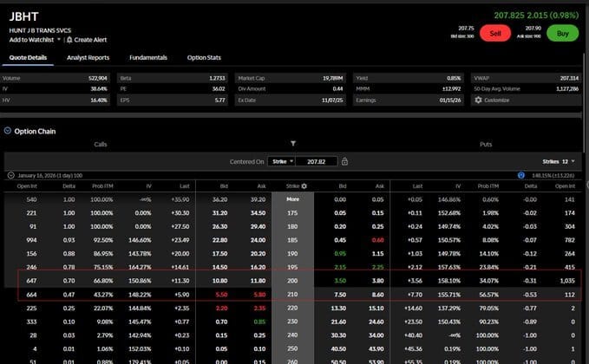Open the Centered On Strike dropdown
This screenshot has width=589, height=364.
click(281, 161)
